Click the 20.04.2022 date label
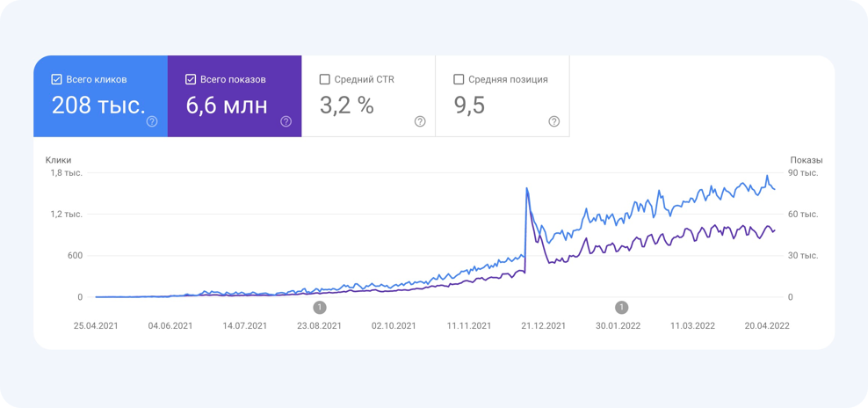The image size is (868, 408). click(767, 325)
